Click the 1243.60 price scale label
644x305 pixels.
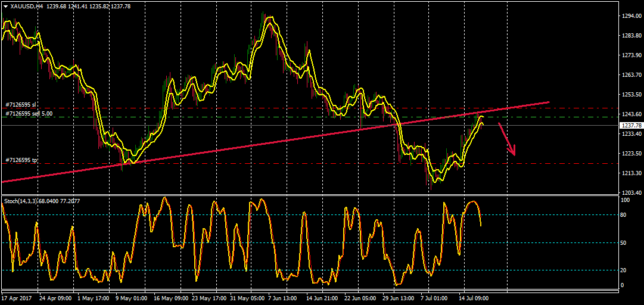(631, 114)
